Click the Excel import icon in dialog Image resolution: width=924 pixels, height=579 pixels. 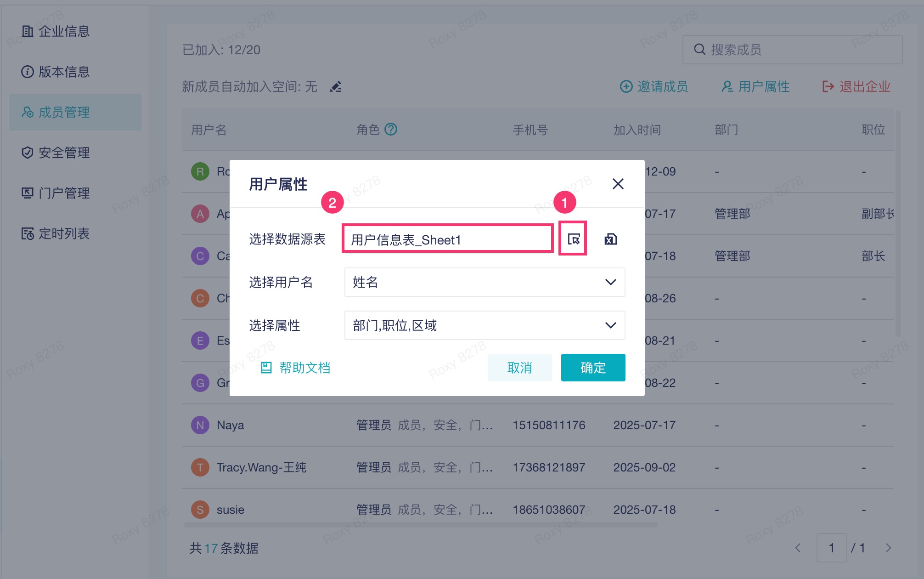point(610,239)
